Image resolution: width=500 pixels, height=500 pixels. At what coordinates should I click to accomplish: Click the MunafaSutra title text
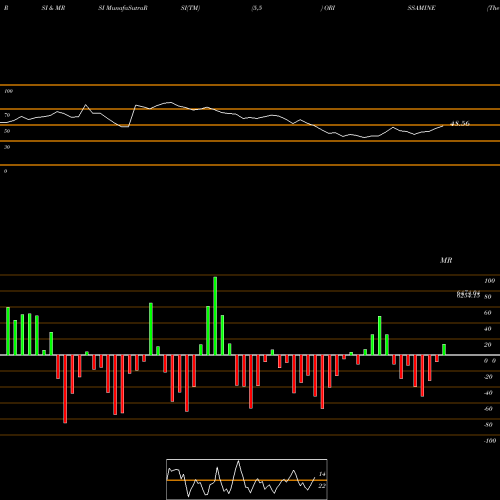coord(123,8)
